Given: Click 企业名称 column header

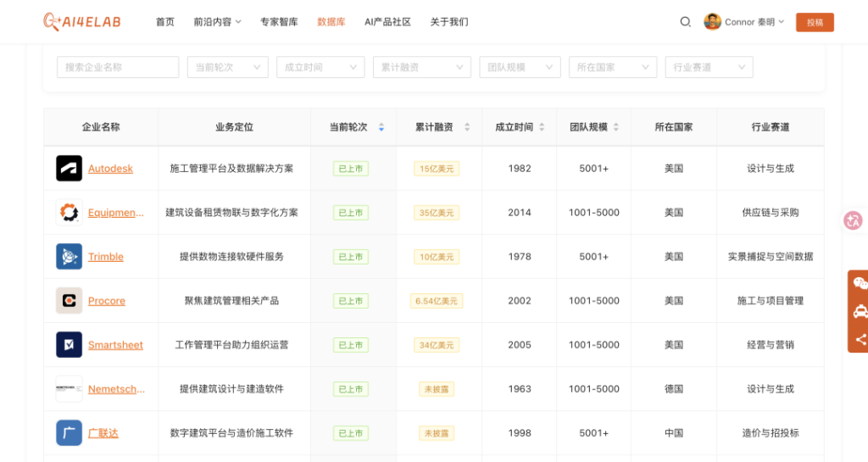Looking at the screenshot, I should coord(101,127).
